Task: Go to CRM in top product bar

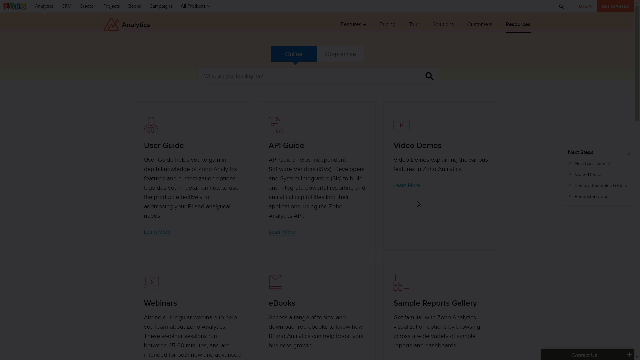Action: [x=67, y=6]
